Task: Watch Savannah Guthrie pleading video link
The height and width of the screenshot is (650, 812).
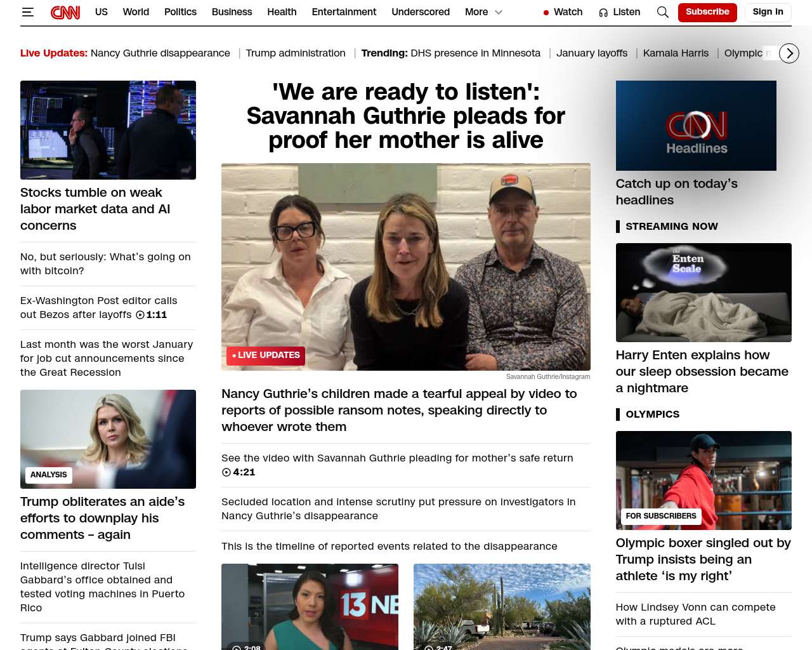Action: coord(397,465)
